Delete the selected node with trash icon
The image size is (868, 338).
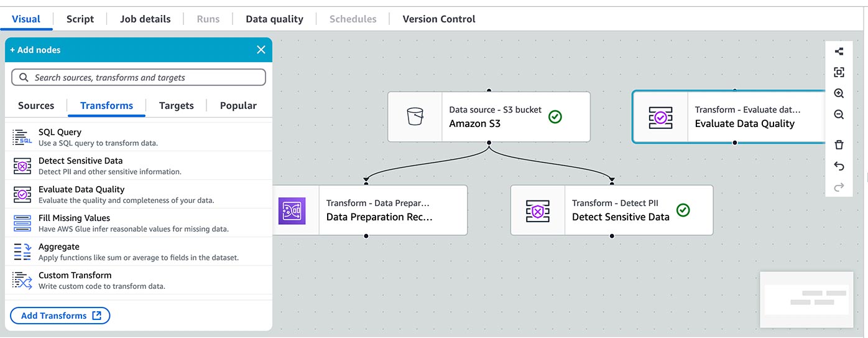pyautogui.click(x=839, y=144)
